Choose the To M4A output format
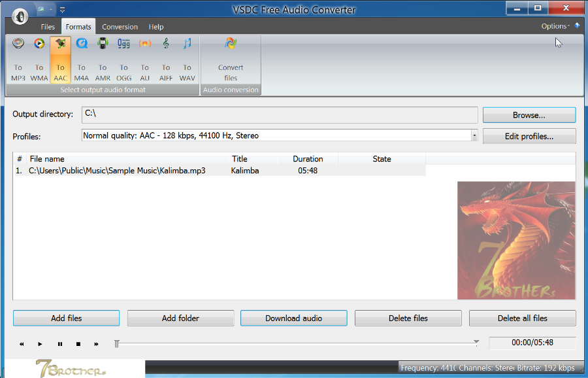Viewport: 588px width, 378px height. point(82,60)
